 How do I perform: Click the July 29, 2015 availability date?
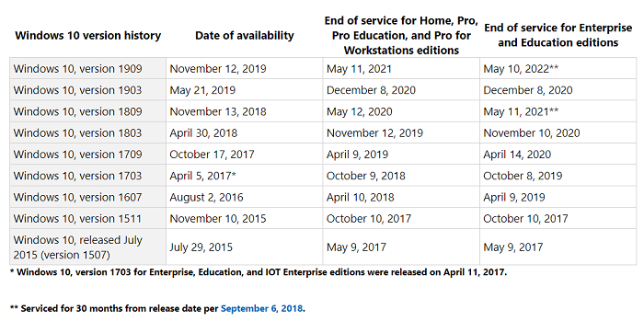(201, 247)
